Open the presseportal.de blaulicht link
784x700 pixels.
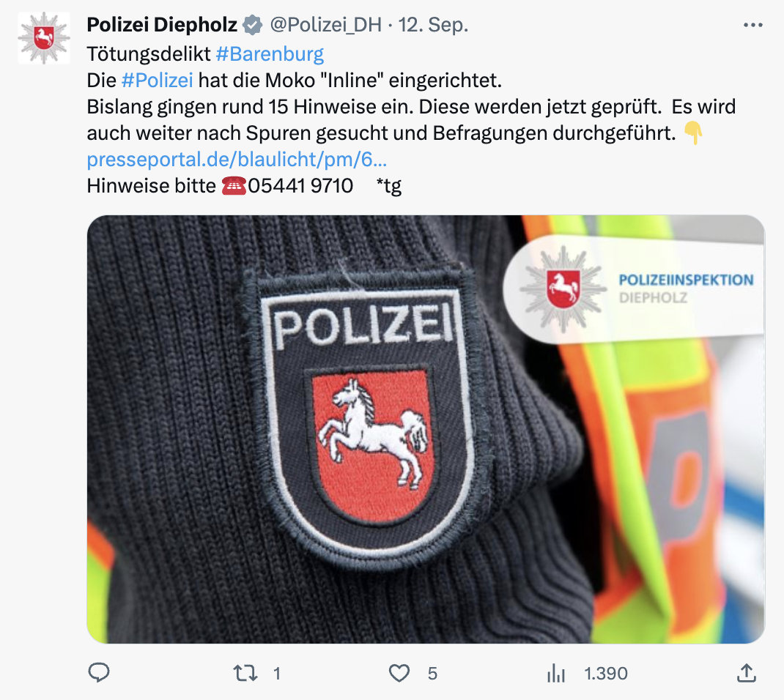(237, 160)
